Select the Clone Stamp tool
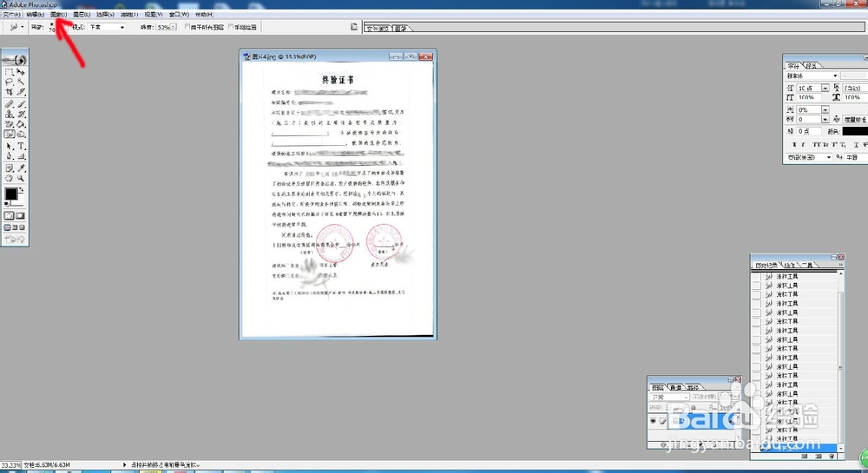The width and height of the screenshot is (868, 473). pos(9,114)
